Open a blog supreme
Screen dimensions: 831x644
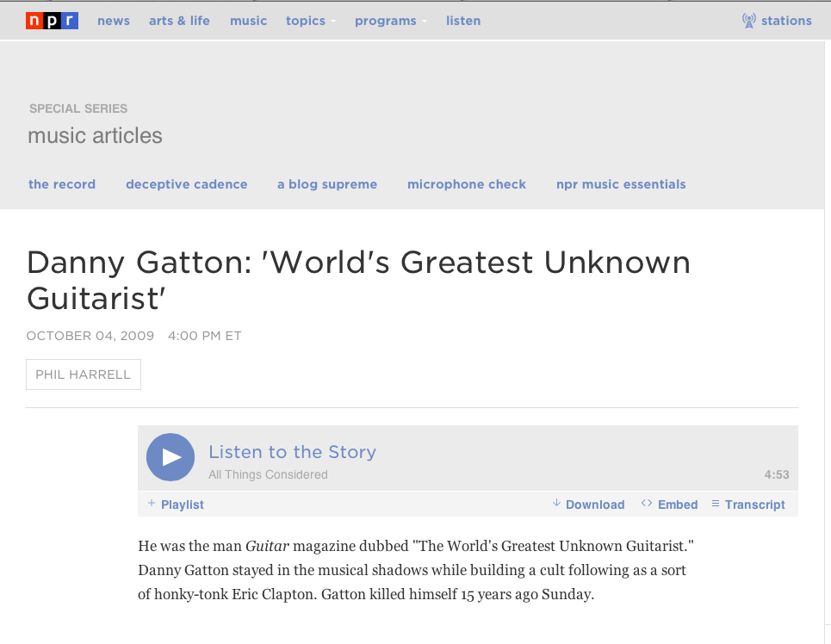[327, 184]
